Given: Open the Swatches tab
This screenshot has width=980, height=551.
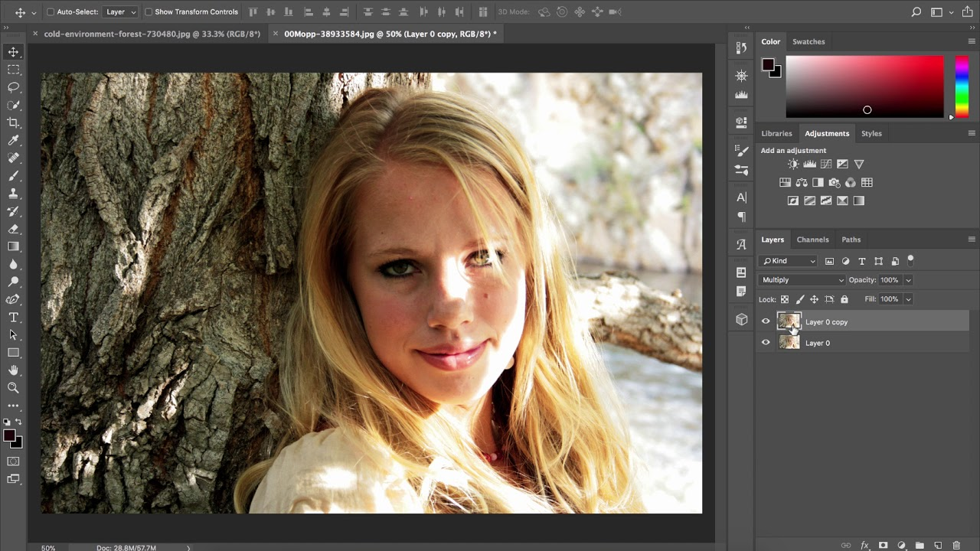Looking at the screenshot, I should (808, 41).
